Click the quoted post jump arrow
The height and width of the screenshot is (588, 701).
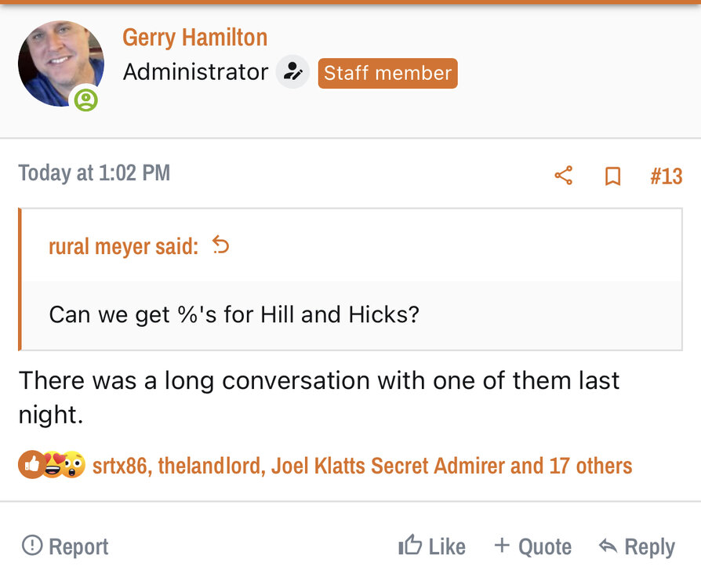click(x=221, y=246)
